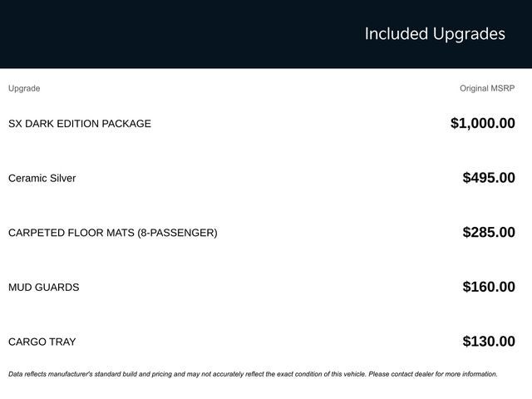Click the Included Upgrades header title

(x=435, y=34)
